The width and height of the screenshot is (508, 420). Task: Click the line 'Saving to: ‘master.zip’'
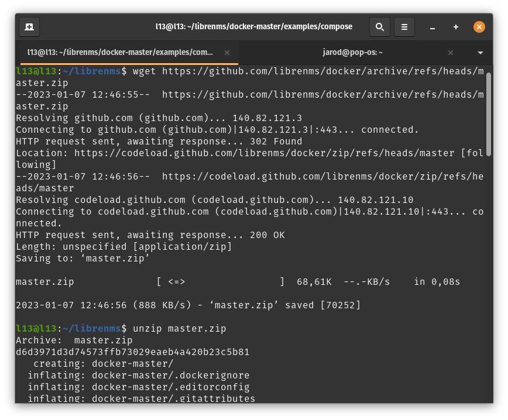[83, 259]
